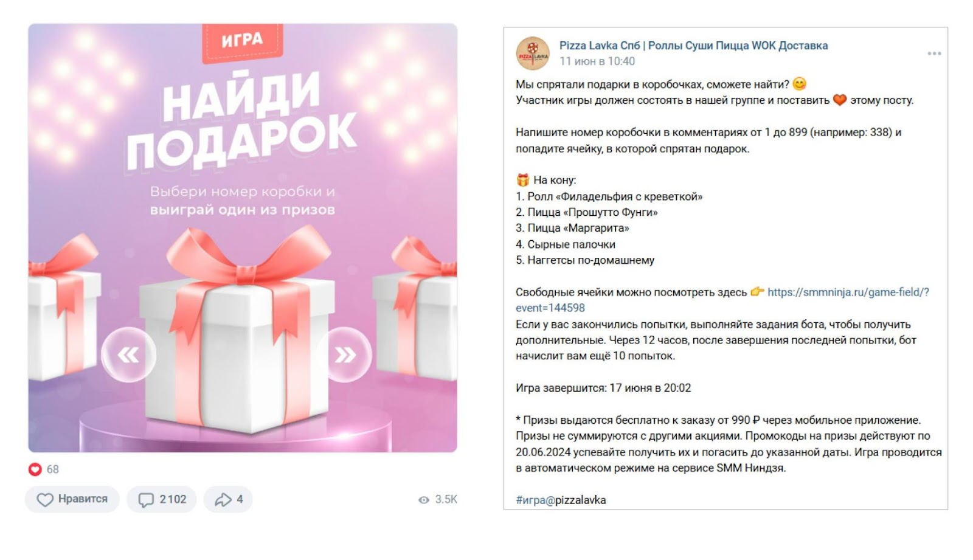This screenshot has height=560, width=973.
Task: Open the Pizza Lavka Спб group name link
Action: coord(693,46)
